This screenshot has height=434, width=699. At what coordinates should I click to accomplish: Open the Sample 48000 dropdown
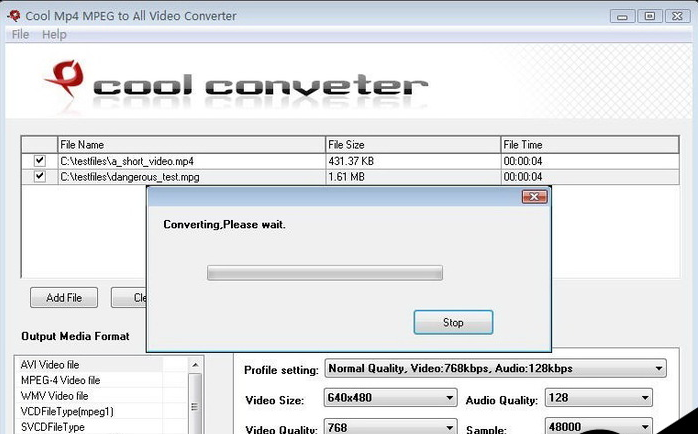[x=599, y=427]
